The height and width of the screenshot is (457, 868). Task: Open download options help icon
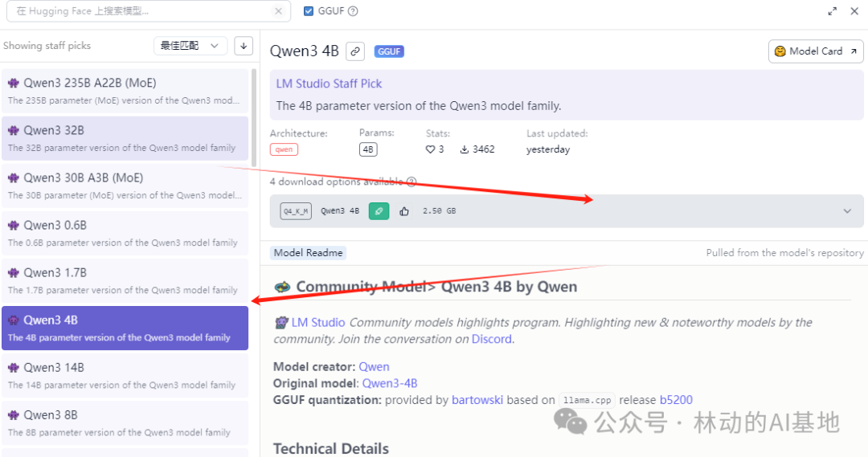[411, 182]
